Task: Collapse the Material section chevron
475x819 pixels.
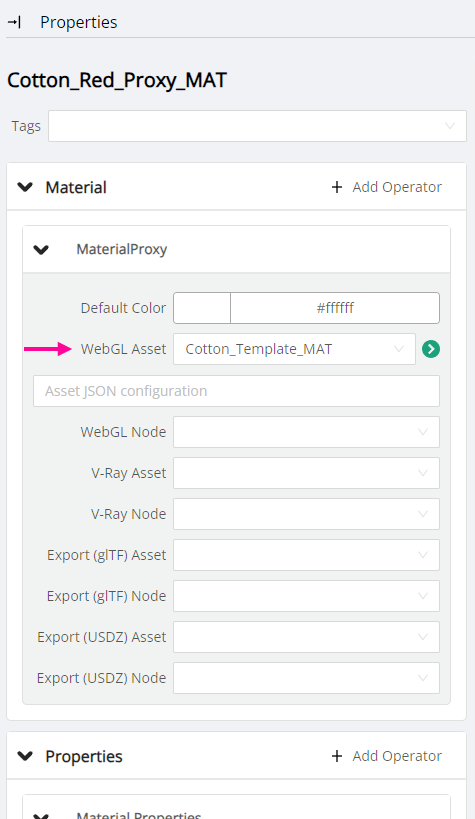Action: coord(25,187)
